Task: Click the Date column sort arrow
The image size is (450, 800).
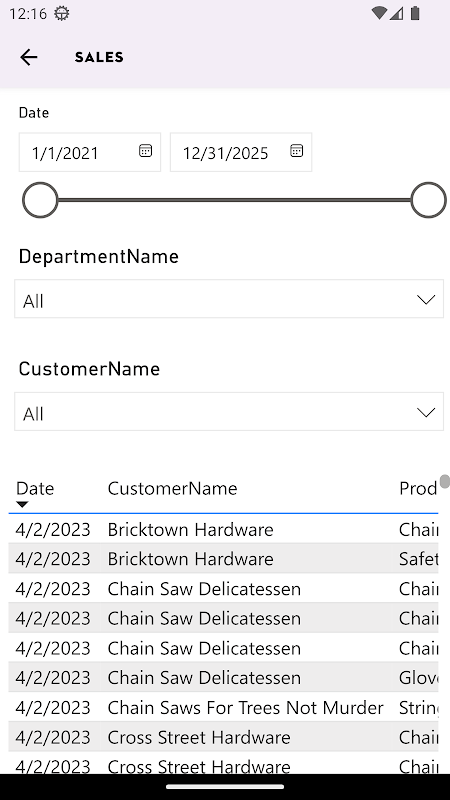Action: [22, 505]
